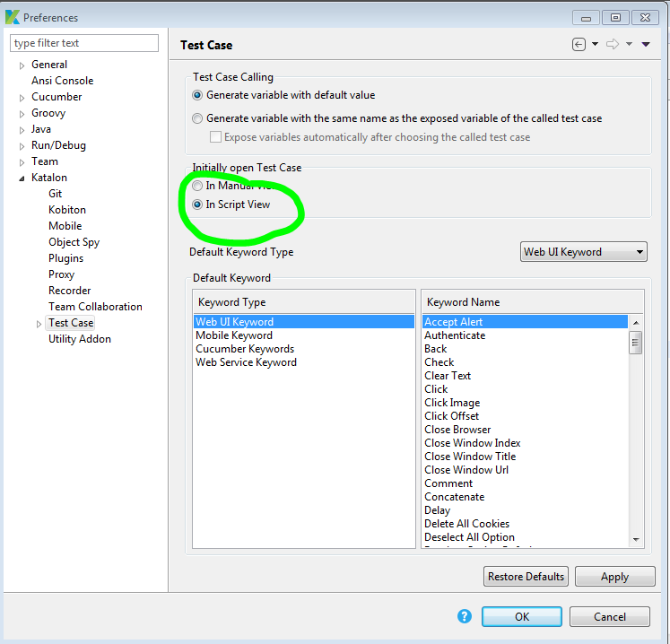Click the Apply button
Viewport: 670px width, 644px height.
(x=615, y=577)
